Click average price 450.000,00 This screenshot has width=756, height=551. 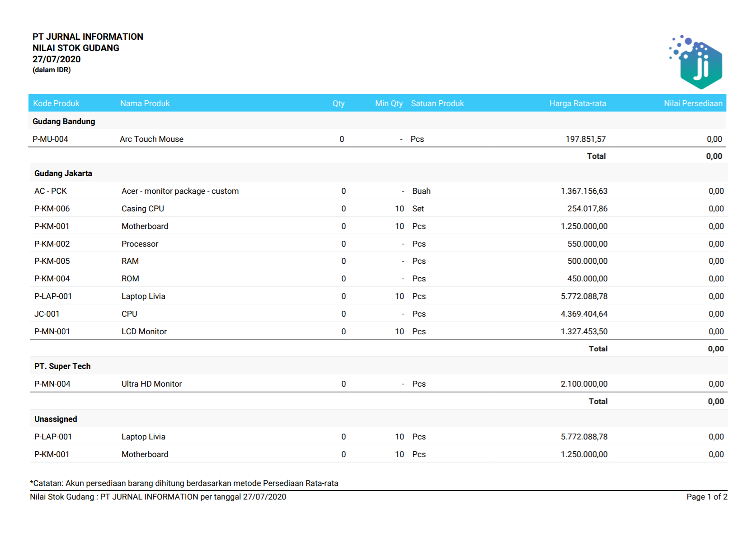pyautogui.click(x=587, y=279)
